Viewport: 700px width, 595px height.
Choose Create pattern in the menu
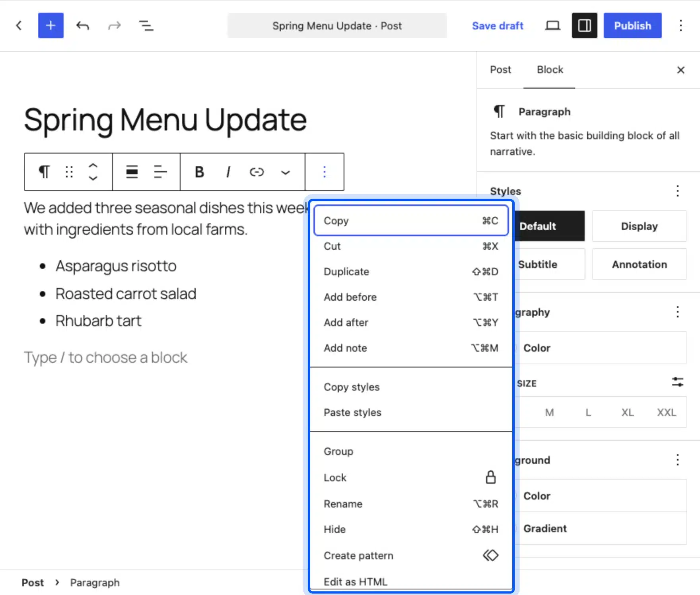coord(411,556)
